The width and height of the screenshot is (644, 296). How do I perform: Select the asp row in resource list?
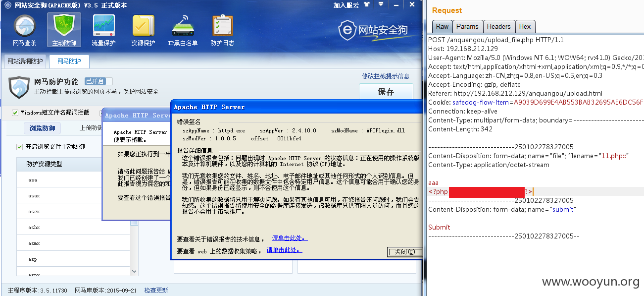[73, 259]
